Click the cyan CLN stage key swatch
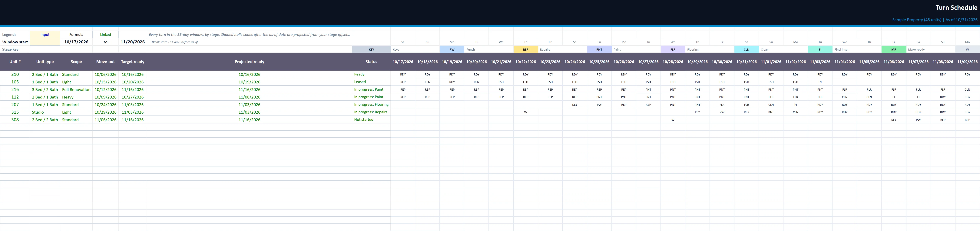 (747, 49)
